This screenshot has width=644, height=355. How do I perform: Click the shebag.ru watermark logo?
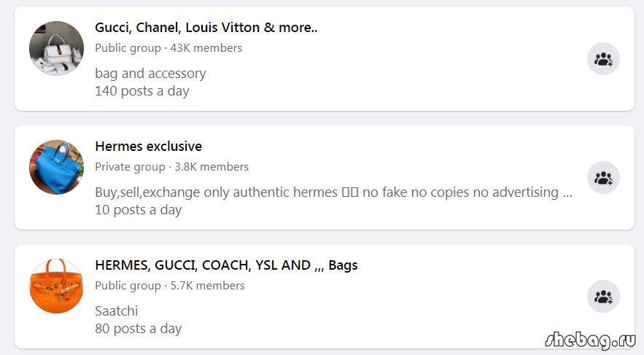pos(590,340)
